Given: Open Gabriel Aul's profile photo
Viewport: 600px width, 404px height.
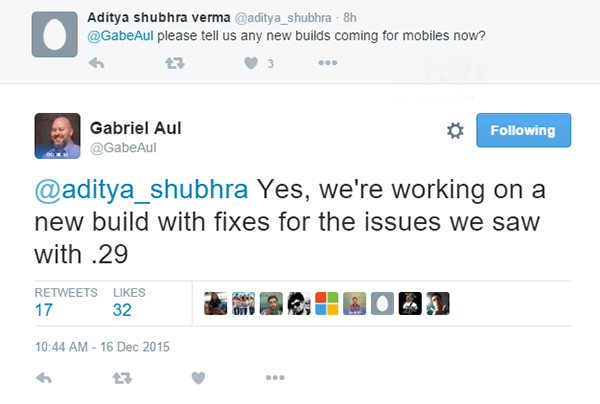Looking at the screenshot, I should click(57, 136).
